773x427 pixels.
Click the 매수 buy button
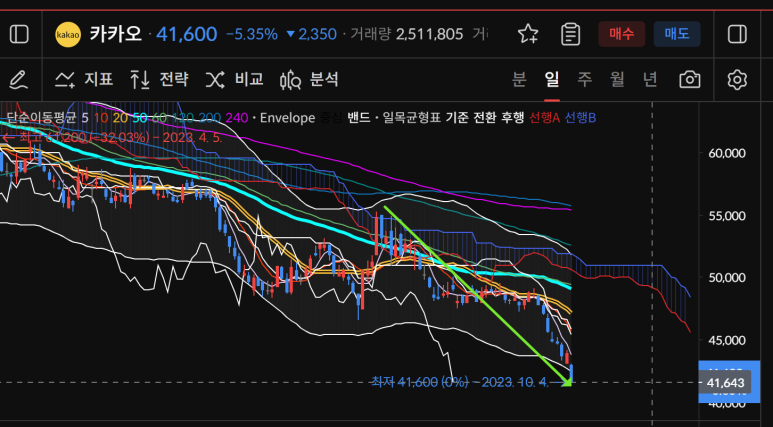click(x=621, y=34)
